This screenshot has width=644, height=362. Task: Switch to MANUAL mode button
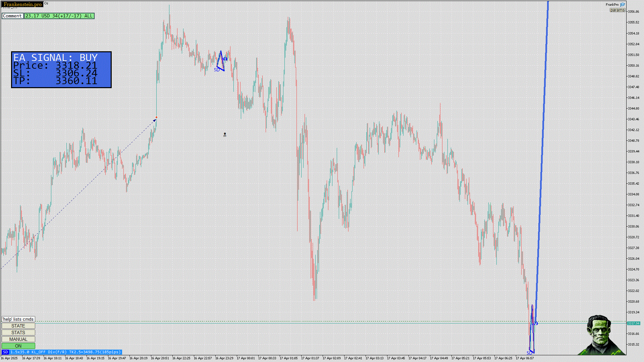[x=18, y=339]
